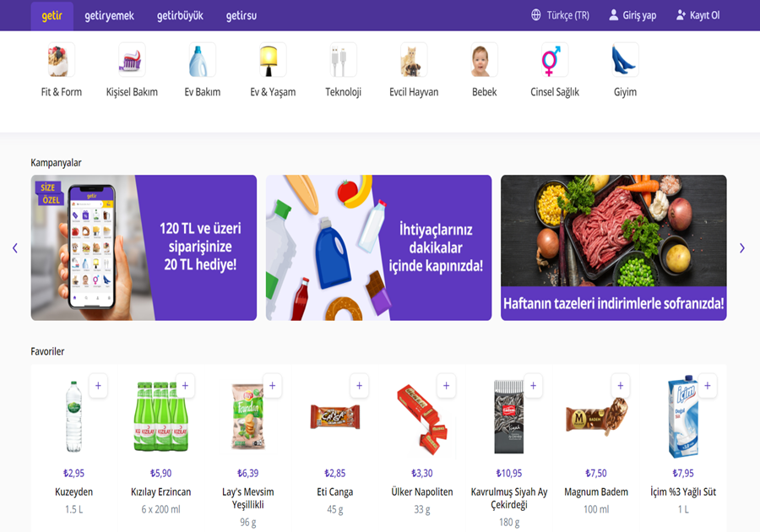Select the Cinsel Sağlık gender symbol icon
This screenshot has width=760, height=532.
coord(555,60)
